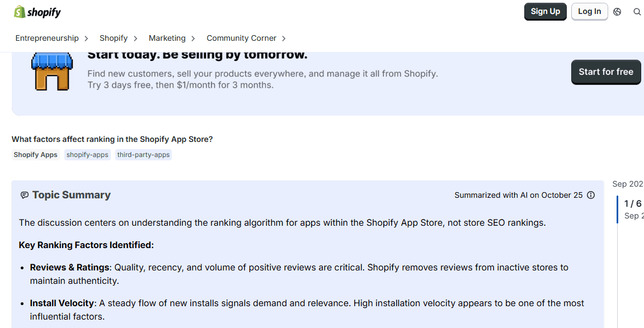The height and width of the screenshot is (328, 644).
Task: Click the Shopify logo in the header
Action: (37, 11)
